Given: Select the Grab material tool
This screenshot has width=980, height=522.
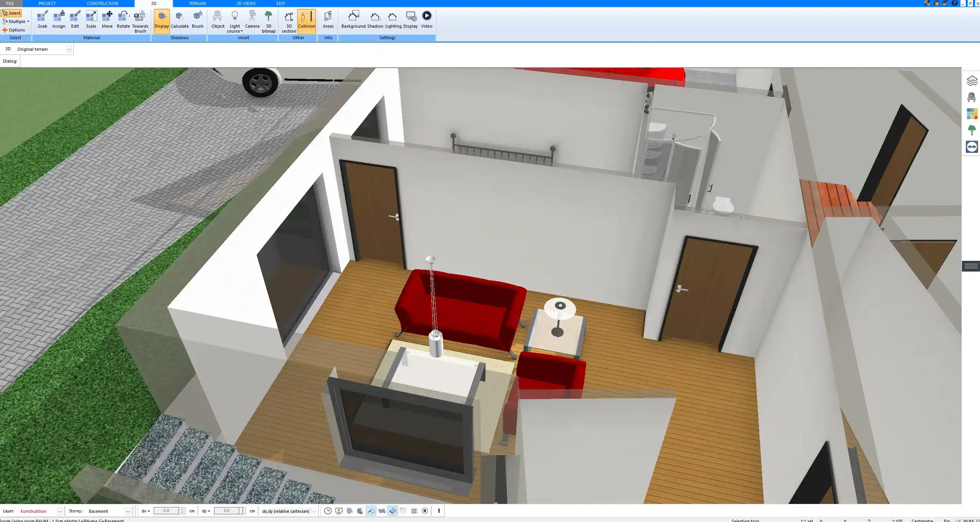Looking at the screenshot, I should [42, 19].
